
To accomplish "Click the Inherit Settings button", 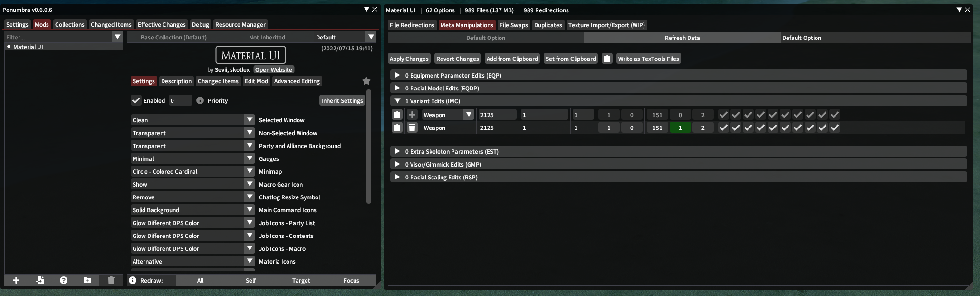I will click(x=342, y=100).
